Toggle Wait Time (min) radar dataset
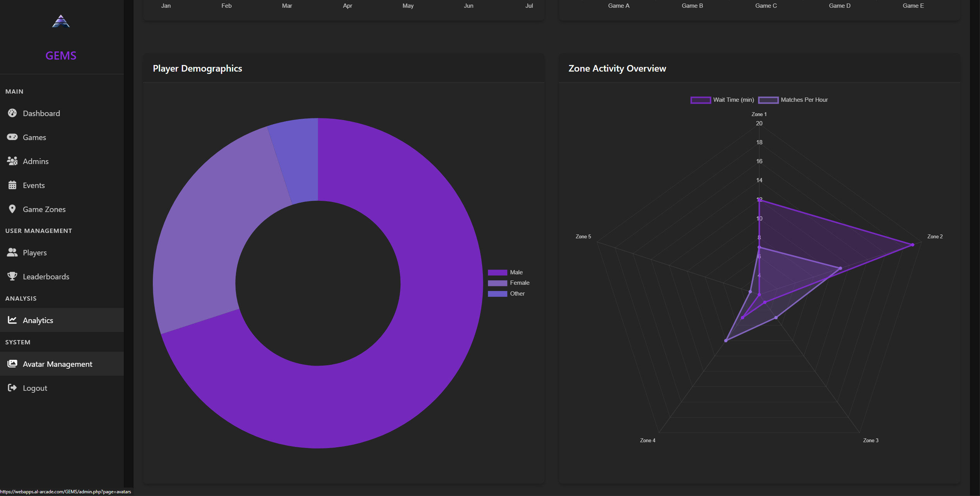 [722, 100]
